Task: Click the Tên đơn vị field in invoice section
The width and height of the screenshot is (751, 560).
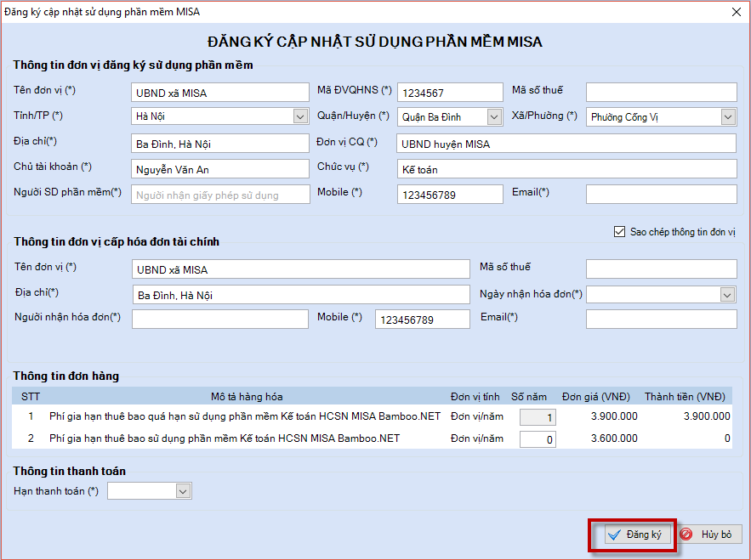Action: click(301, 269)
